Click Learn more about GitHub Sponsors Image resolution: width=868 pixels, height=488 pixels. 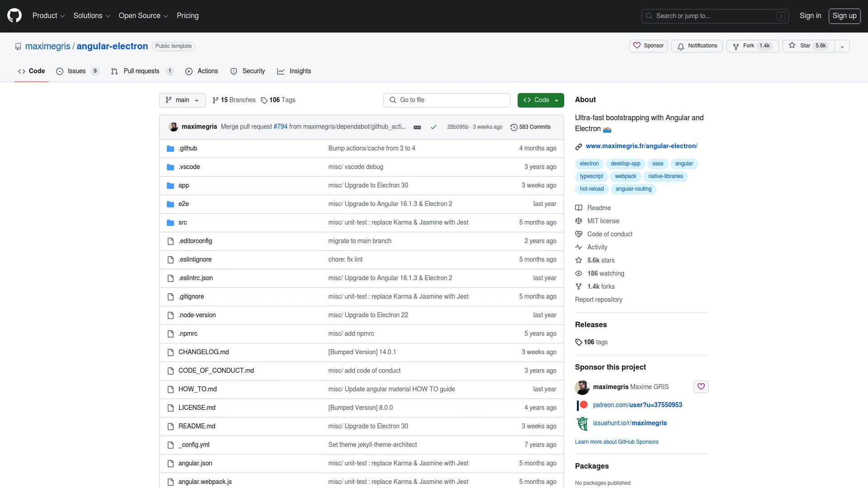[x=617, y=442]
